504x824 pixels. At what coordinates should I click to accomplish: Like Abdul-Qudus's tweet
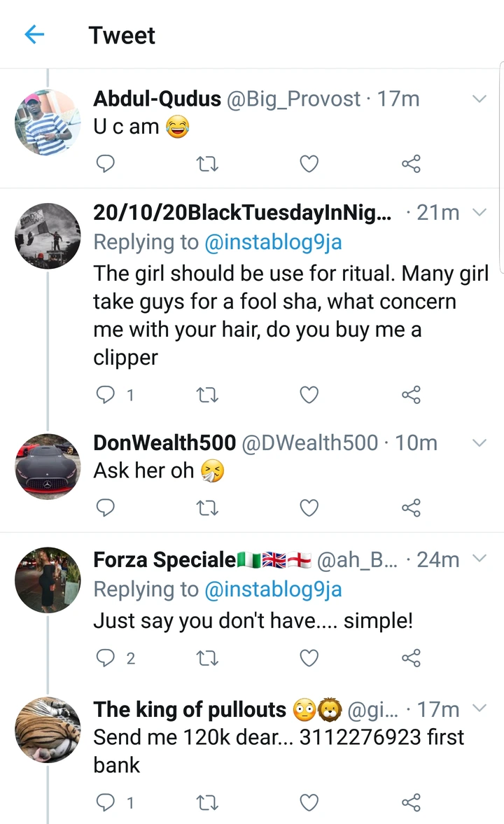(309, 164)
